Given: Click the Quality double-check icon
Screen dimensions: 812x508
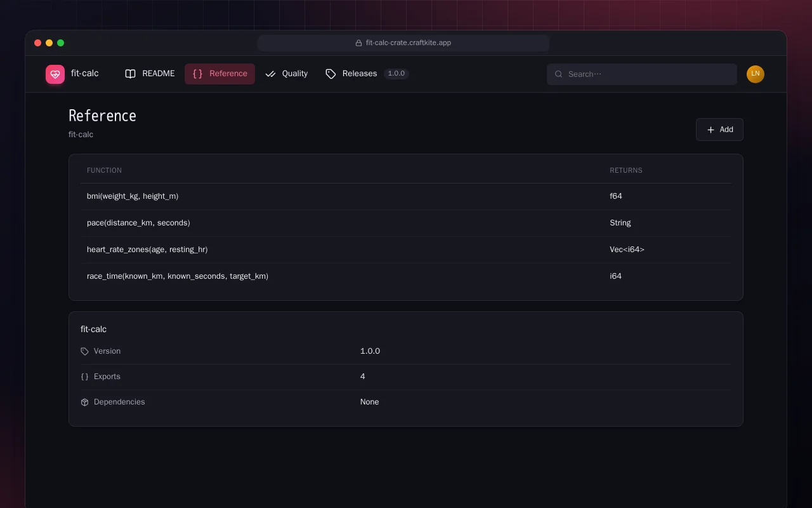Looking at the screenshot, I should pos(270,74).
